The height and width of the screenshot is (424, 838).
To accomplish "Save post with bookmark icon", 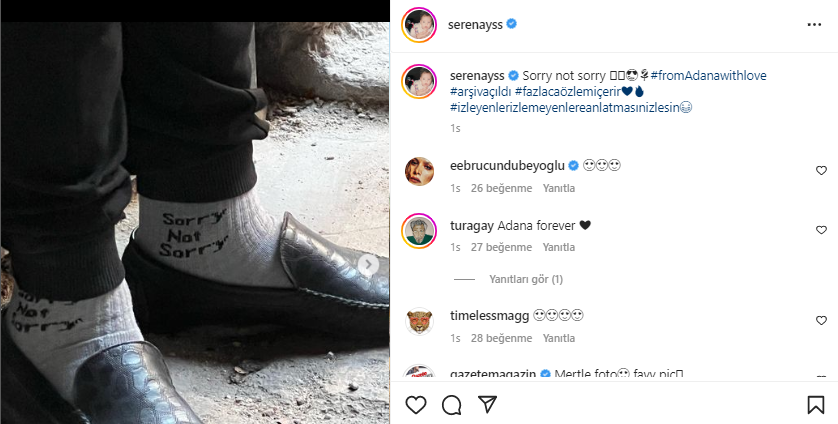I will pos(815,405).
